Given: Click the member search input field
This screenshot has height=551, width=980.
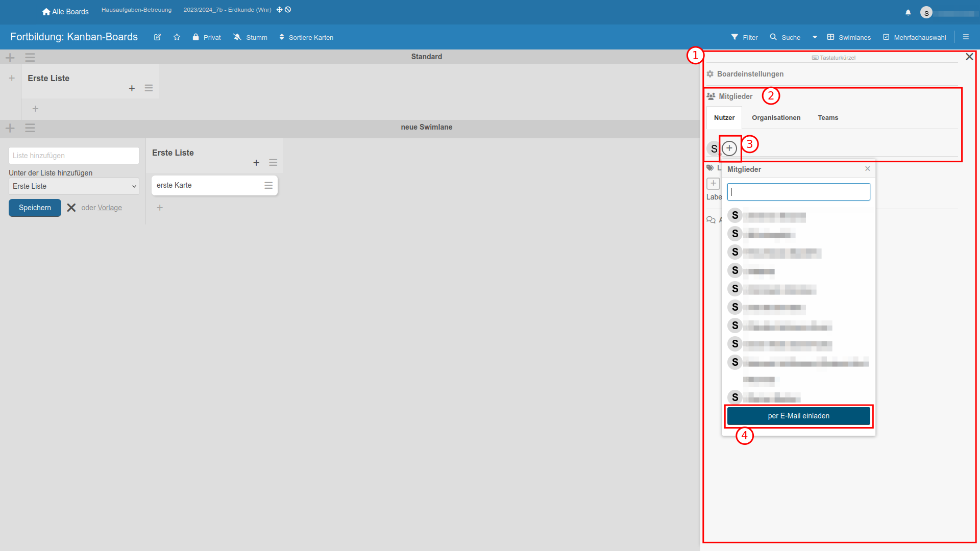Looking at the screenshot, I should point(798,192).
